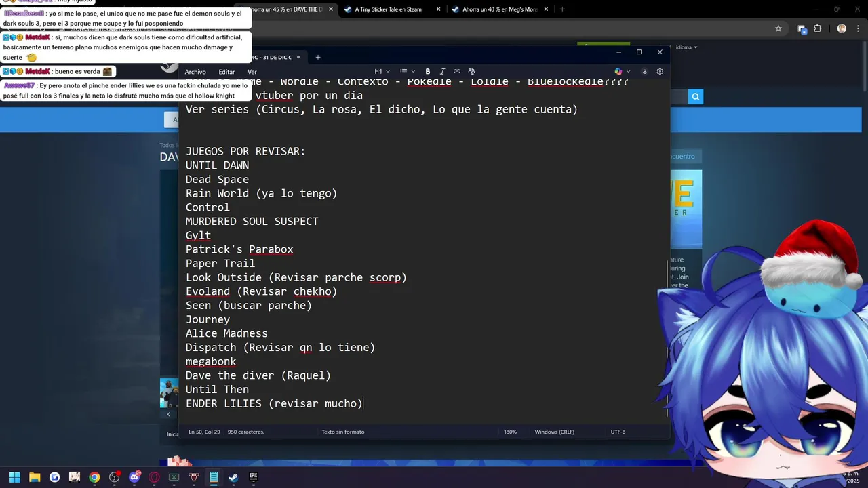Click the Texto sin formato status entry
Screen dimensions: 868x488
tap(342, 432)
